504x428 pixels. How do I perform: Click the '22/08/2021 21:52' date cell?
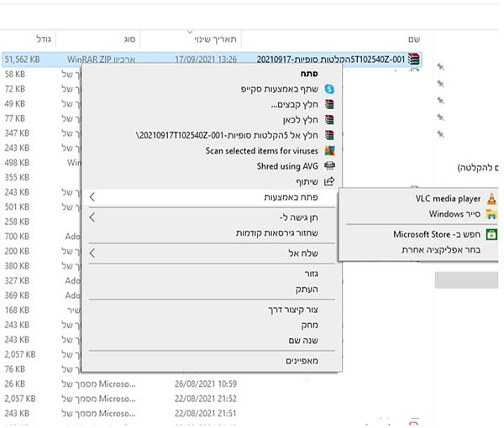(206, 399)
